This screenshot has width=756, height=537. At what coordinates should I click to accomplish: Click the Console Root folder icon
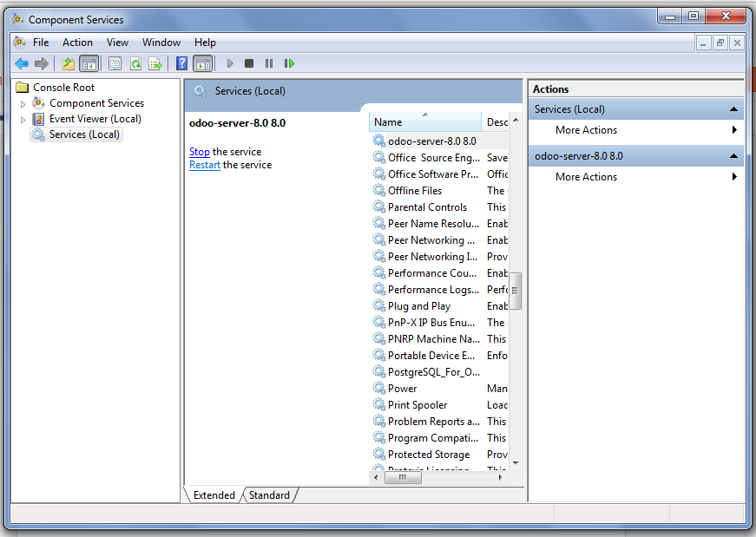pyautogui.click(x=23, y=88)
